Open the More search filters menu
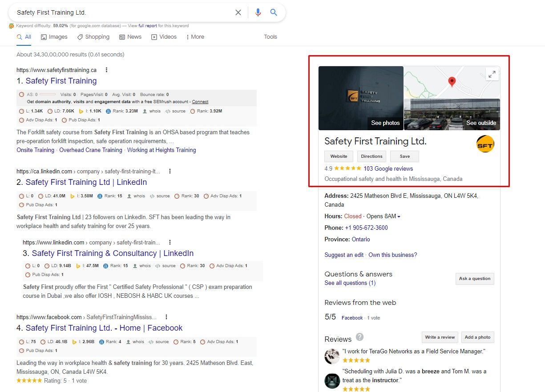This screenshot has width=545, height=392. point(195,37)
